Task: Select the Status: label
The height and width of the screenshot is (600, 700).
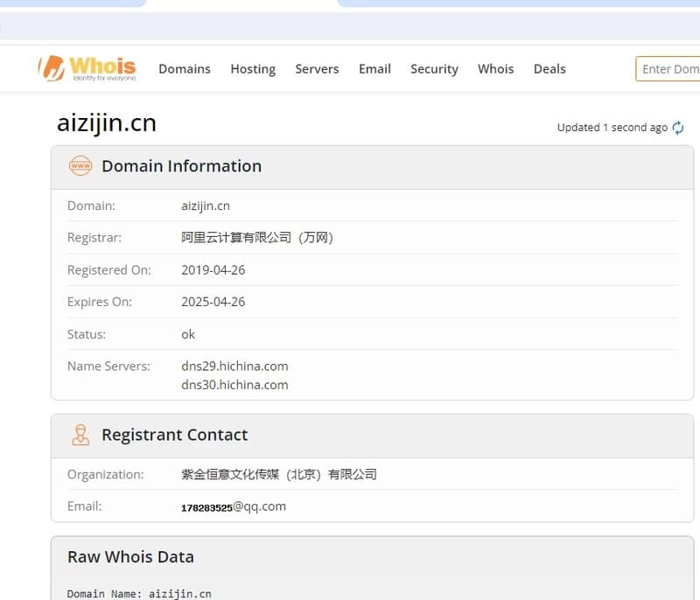Action: click(x=86, y=335)
